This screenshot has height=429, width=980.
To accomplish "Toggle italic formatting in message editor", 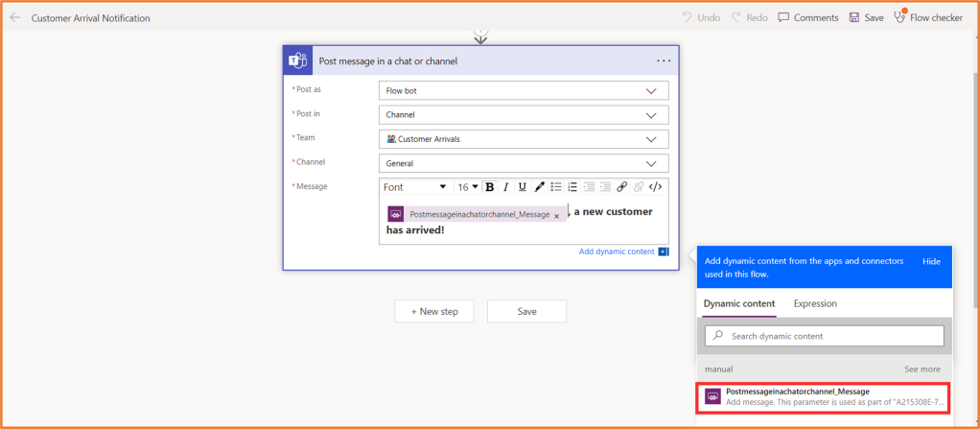I will tap(505, 187).
